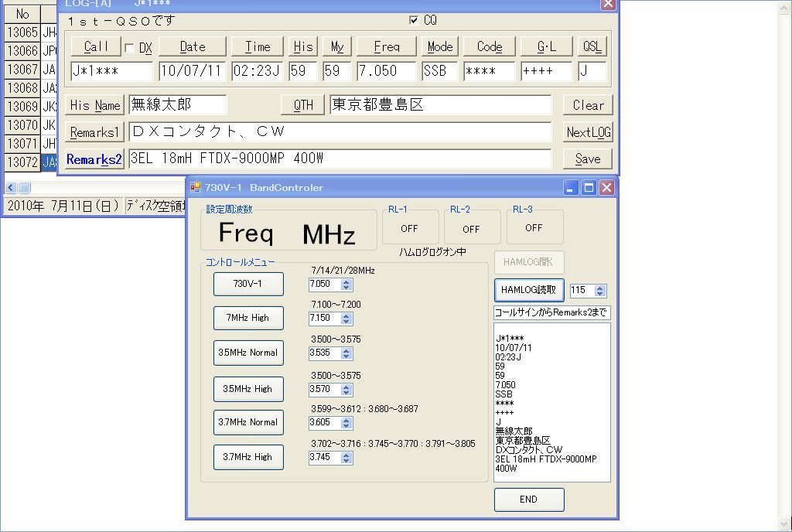Viewport: 792px width, 532px height.
Task: Click the Remarks1 button
Action: 94,132
